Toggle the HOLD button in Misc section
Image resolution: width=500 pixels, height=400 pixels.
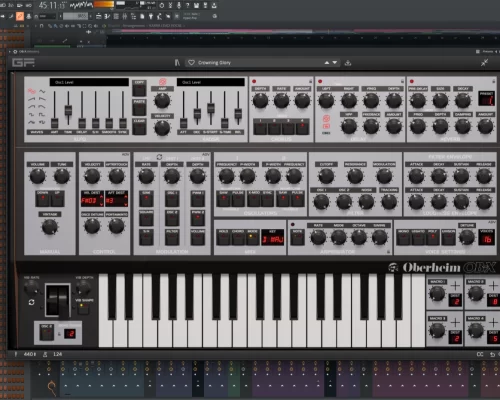coord(223,237)
